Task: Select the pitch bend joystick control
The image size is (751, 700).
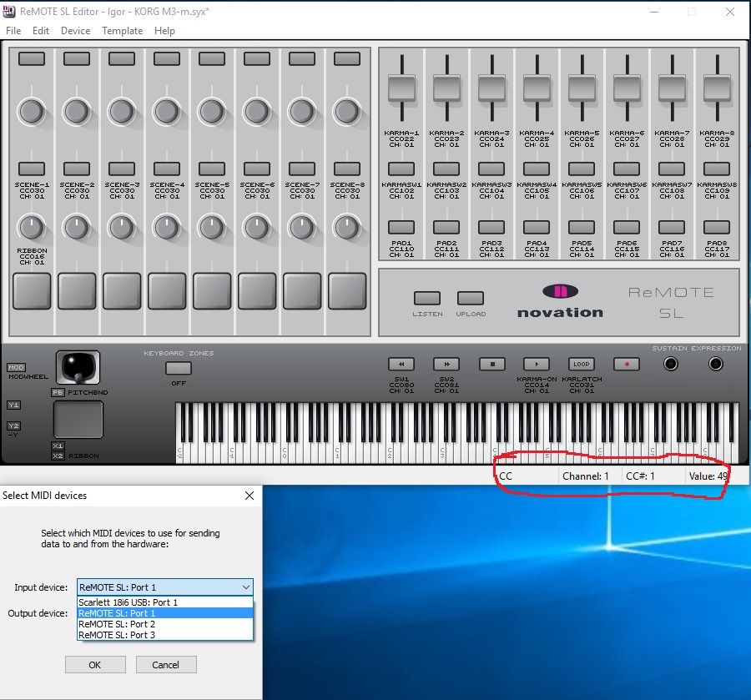Action: (x=78, y=367)
